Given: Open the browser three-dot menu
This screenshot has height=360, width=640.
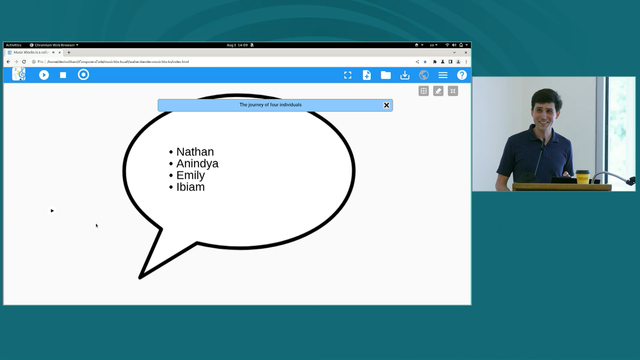Looking at the screenshot, I should (x=466, y=62).
